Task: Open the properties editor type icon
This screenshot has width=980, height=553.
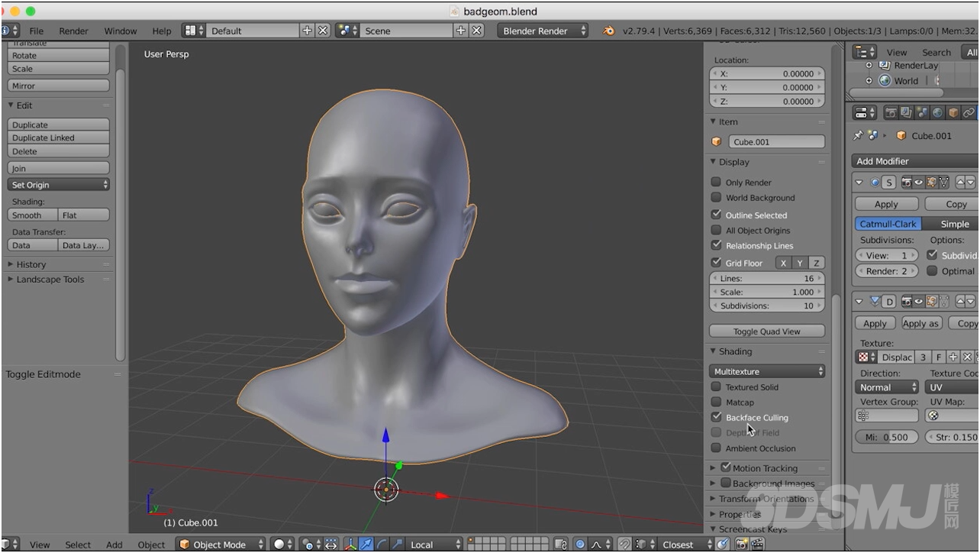Action: click(x=864, y=113)
